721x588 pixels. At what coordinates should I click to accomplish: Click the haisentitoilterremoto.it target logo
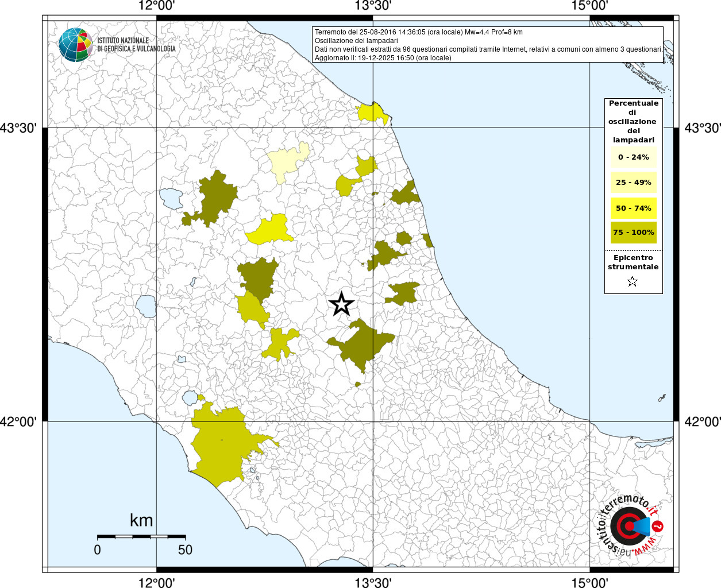[x=627, y=526]
